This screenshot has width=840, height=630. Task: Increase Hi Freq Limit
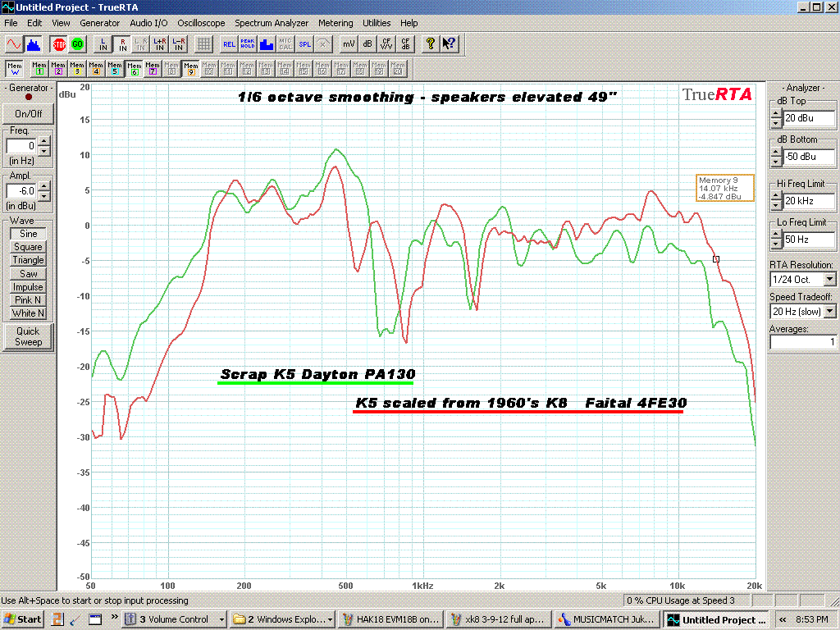tap(776, 197)
